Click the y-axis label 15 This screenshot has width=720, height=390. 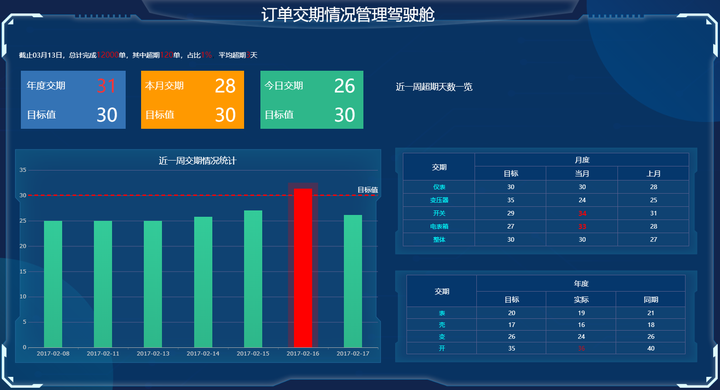[23, 271]
